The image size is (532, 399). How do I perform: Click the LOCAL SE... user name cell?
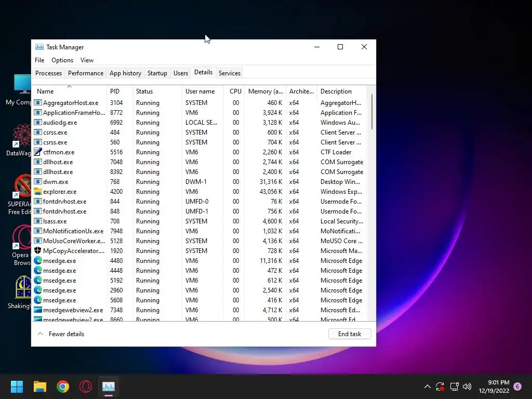tap(201, 123)
